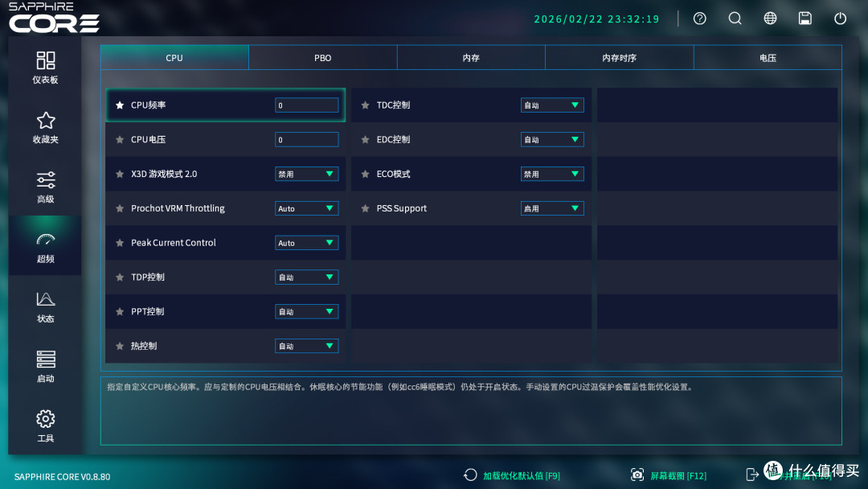Open the EDC控制 dropdown
Viewport: 868px width, 489px height.
tap(552, 140)
